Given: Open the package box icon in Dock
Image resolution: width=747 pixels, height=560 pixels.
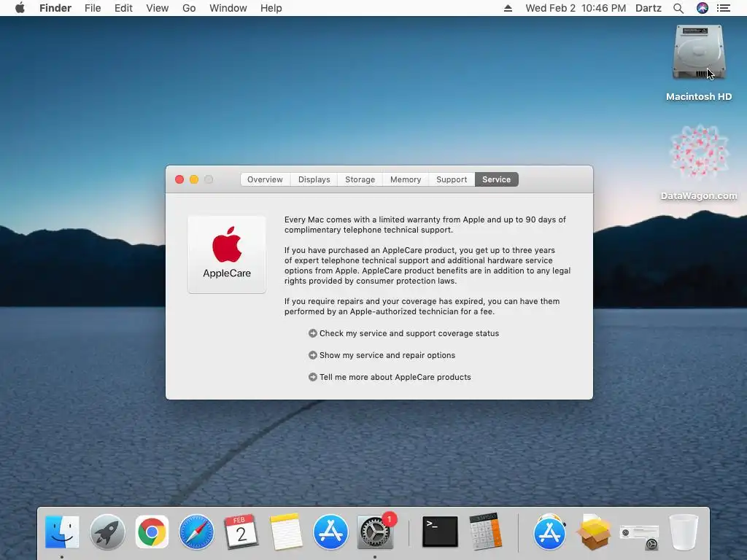Looking at the screenshot, I should 594,532.
